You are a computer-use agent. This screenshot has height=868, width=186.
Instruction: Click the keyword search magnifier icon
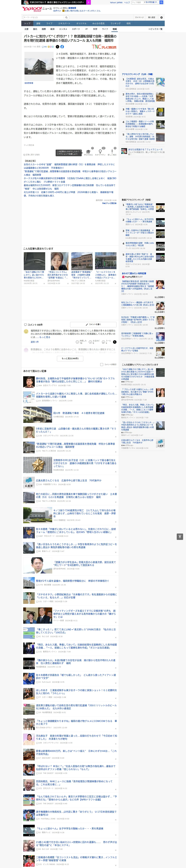(66, 18)
